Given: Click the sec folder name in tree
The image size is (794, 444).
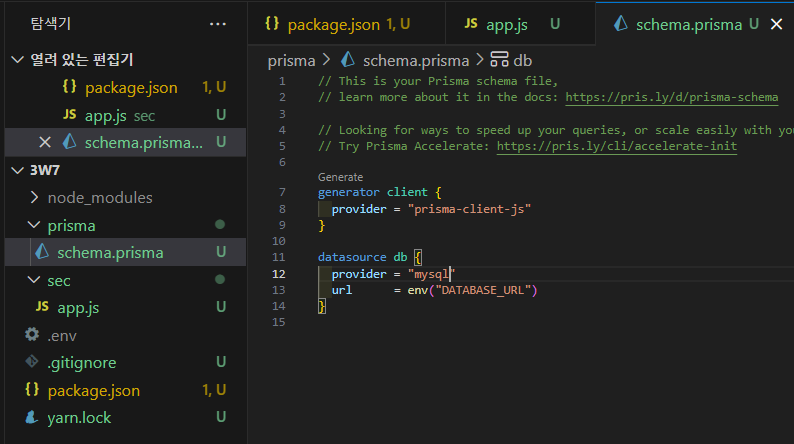Looking at the screenshot, I should [59, 281].
